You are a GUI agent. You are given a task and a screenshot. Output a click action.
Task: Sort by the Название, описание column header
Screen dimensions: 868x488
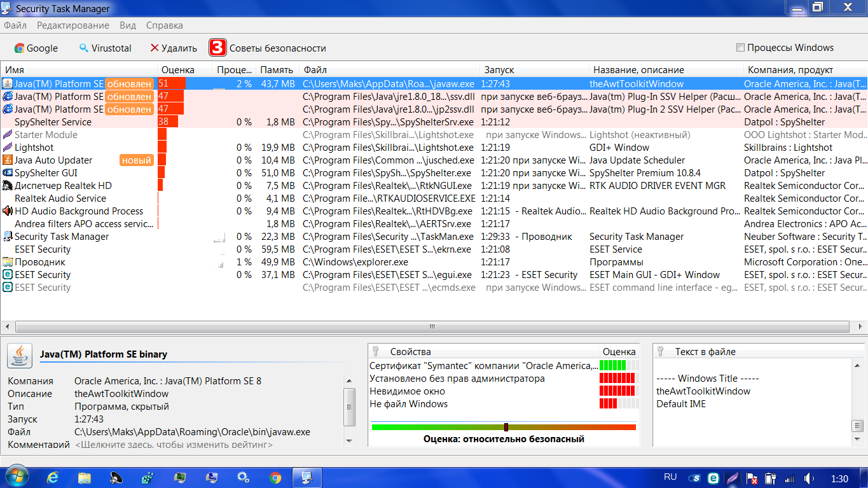pos(666,70)
